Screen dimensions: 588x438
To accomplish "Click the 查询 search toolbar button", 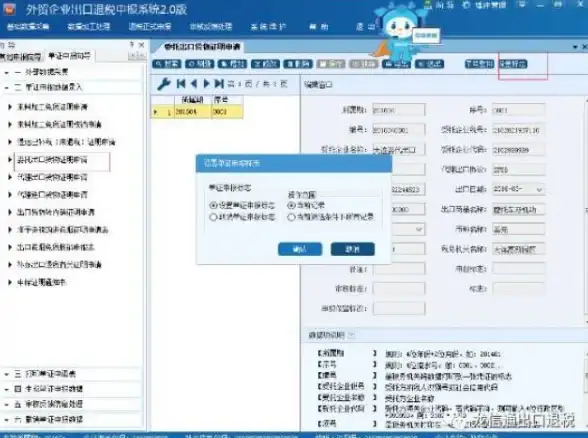I will coord(167,64).
